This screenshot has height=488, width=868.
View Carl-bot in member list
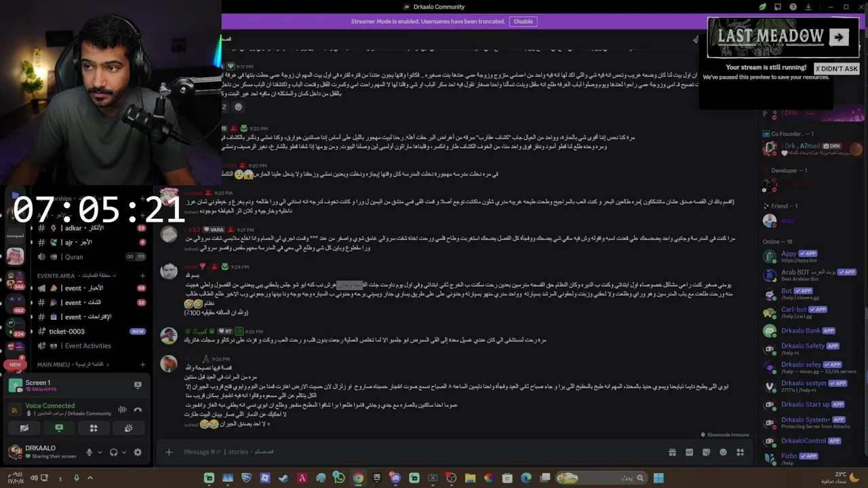(x=809, y=312)
